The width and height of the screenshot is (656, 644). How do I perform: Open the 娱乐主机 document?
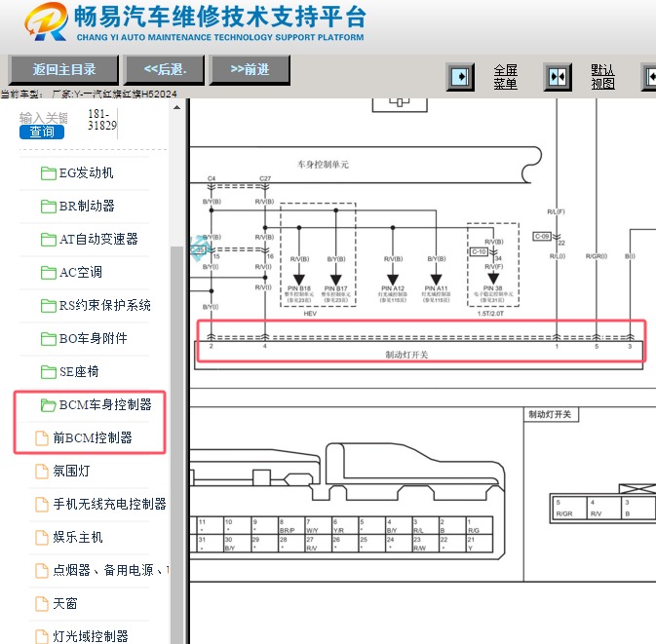[77, 537]
